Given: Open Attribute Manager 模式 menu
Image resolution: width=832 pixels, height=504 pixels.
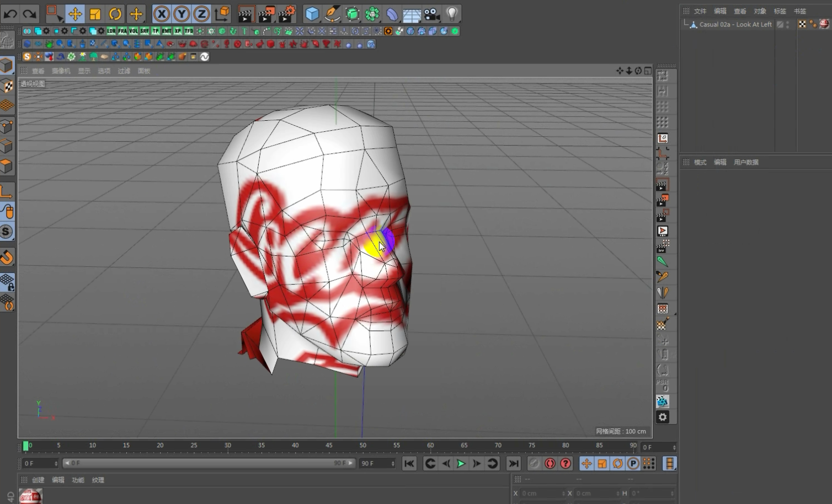Looking at the screenshot, I should (700, 163).
